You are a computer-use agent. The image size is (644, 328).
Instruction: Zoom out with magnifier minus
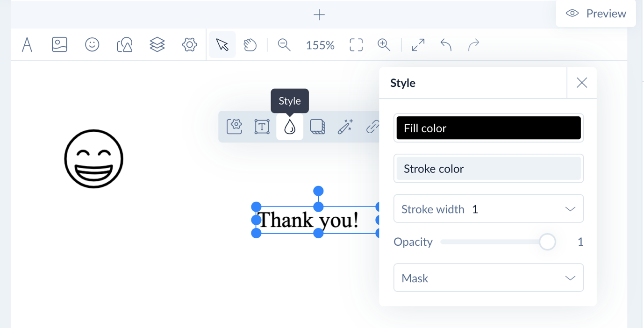point(284,45)
